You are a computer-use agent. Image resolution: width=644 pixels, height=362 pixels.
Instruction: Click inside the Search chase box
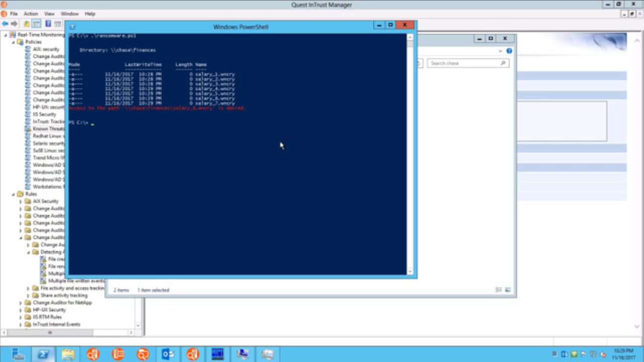pyautogui.click(x=468, y=62)
